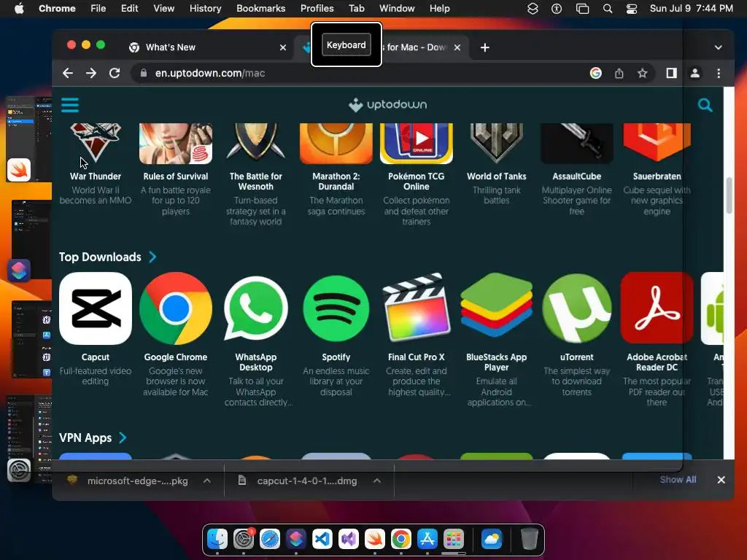Open the Spotify app icon
Viewport: 747px width, 560px height.
click(336, 308)
